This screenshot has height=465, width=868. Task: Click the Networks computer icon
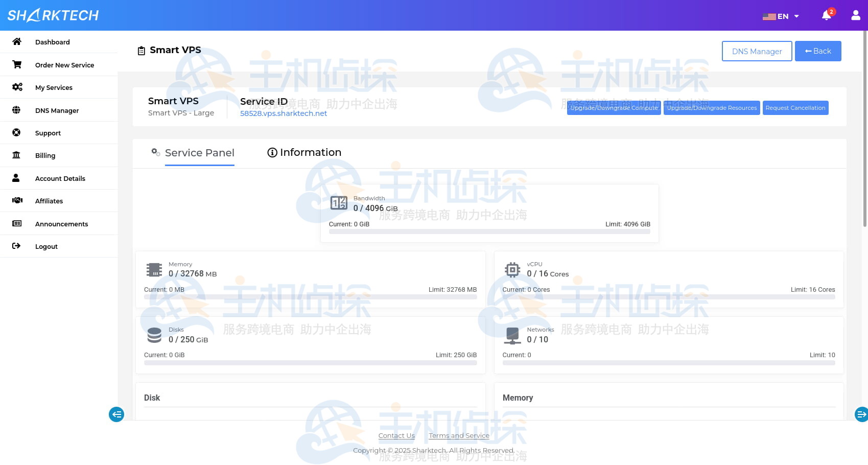pyautogui.click(x=512, y=336)
